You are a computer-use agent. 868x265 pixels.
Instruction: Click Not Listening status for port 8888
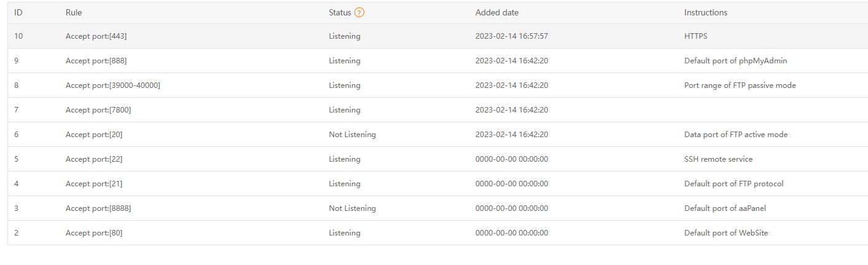point(352,208)
